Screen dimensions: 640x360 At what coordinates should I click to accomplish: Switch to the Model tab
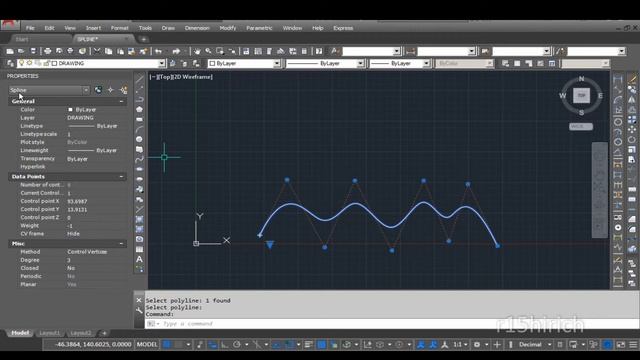coord(20,333)
